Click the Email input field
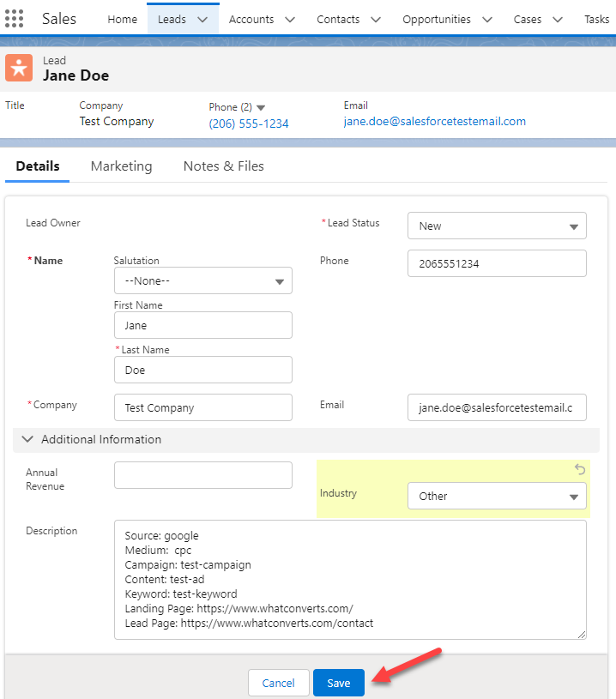Viewport: 616px width, 699px height. coord(497,407)
